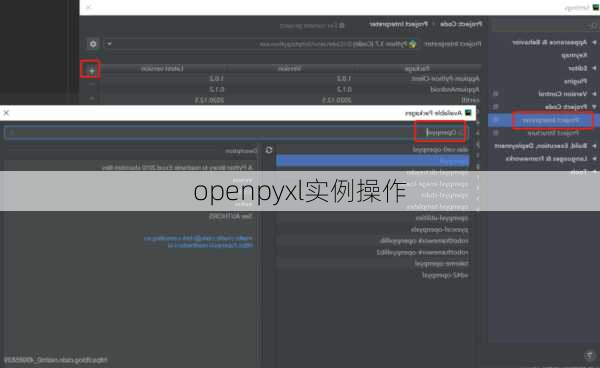Click the Project Interpreter path combo box
The width and height of the screenshot is (600, 368).
(261, 44)
